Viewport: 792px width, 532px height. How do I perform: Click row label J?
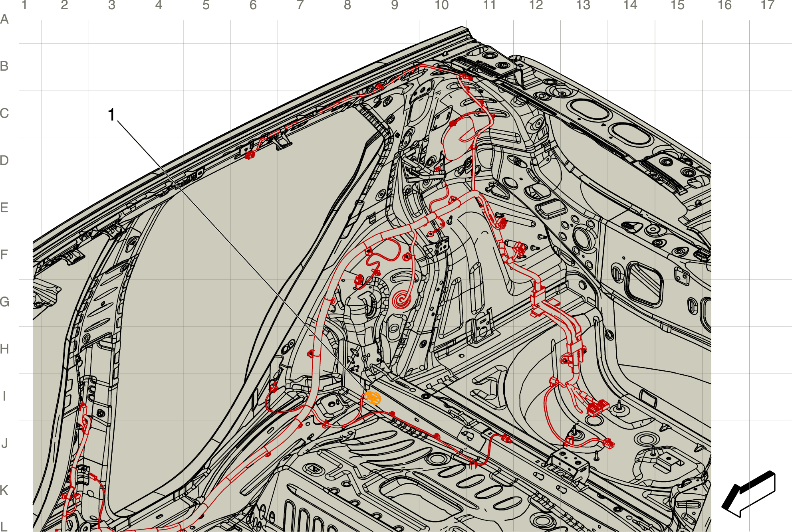click(4, 443)
